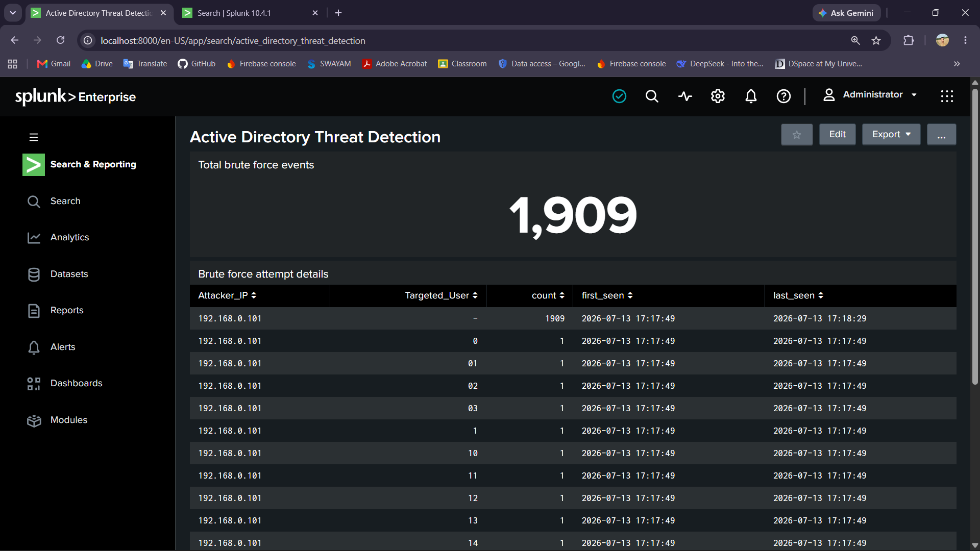Click the green health status check icon

[619, 96]
